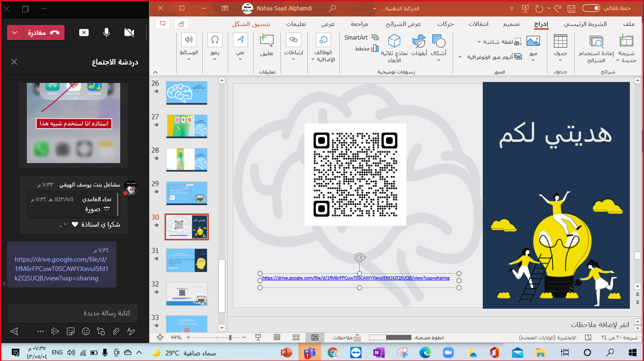This screenshot has width=644, height=361.
Task: Click the zoom slider in the status bar
Action: click(x=230, y=337)
